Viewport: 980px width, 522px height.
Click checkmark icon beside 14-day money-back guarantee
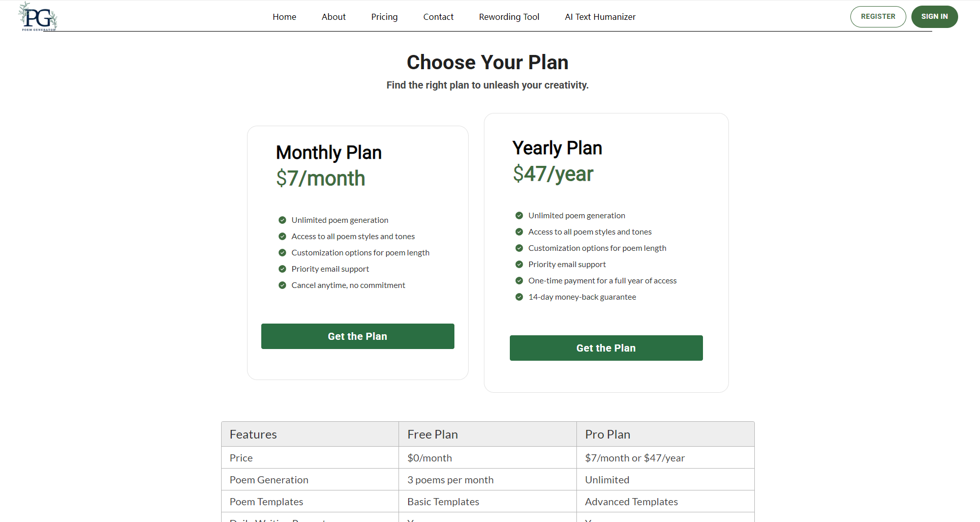pos(519,297)
